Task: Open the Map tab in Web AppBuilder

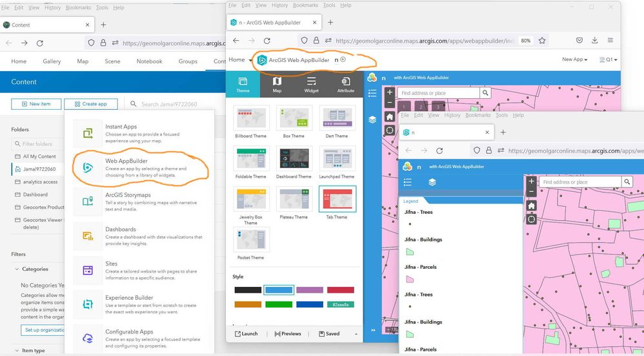Action: pos(277,84)
